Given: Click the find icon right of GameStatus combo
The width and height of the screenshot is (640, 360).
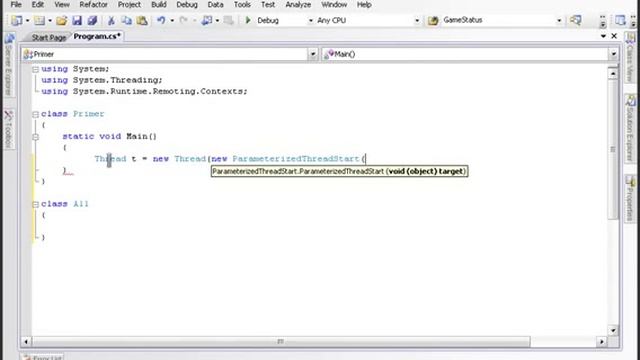Looking at the screenshot, I should [576, 20].
